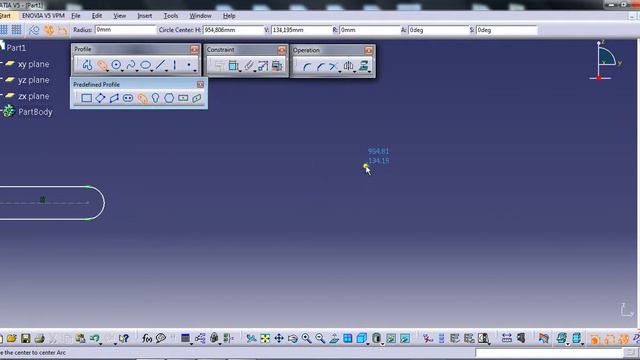
Task: Select the Profile polyline tool
Action: (87, 65)
